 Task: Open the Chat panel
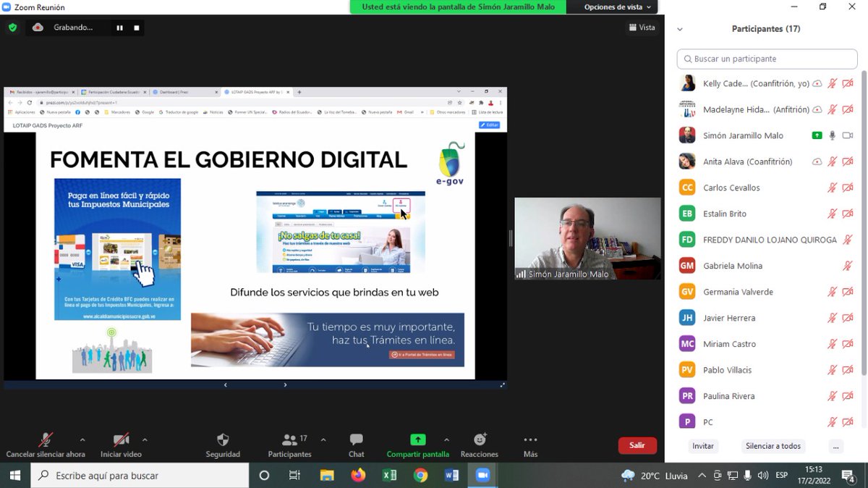[356, 445]
